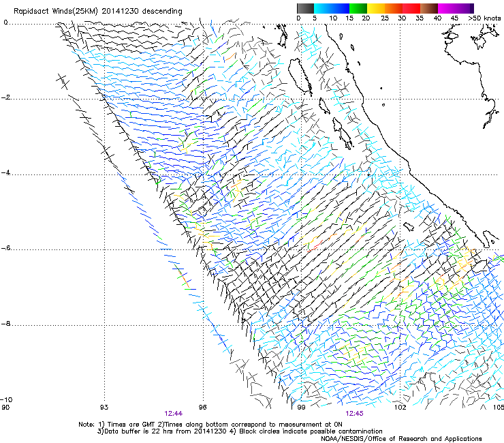This screenshot has width=504, height=443.
Task: Click the latitude label '-4'
Action: [5, 172]
